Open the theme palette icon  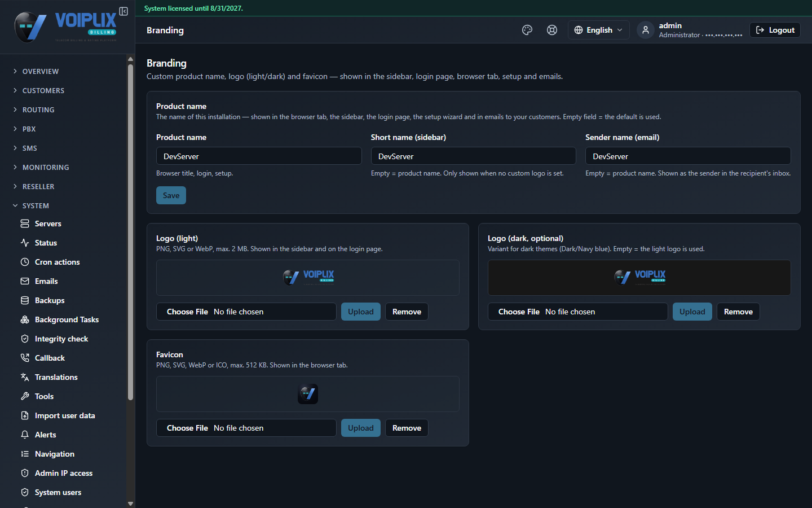click(527, 30)
